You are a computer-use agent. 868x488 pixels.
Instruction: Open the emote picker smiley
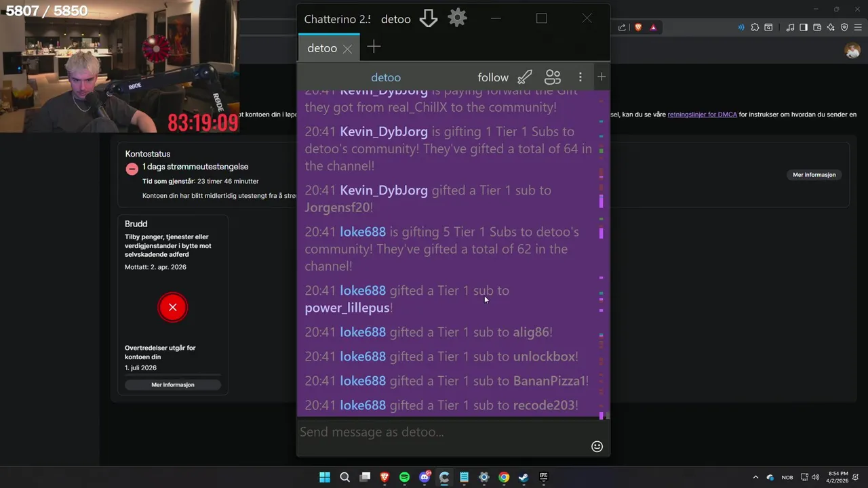[x=597, y=446]
